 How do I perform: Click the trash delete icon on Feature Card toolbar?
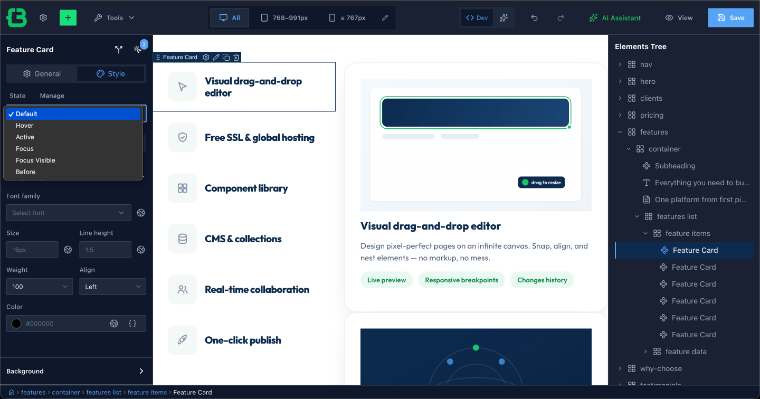236,57
